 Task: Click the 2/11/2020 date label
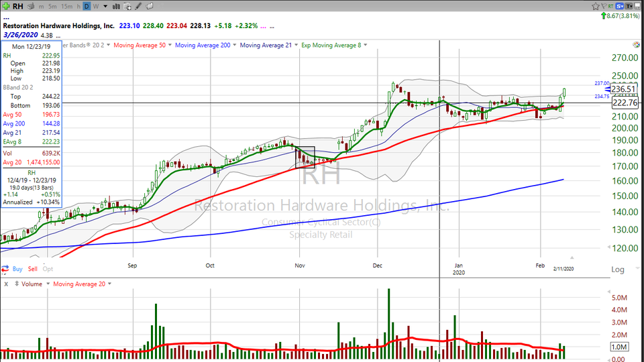(x=563, y=269)
